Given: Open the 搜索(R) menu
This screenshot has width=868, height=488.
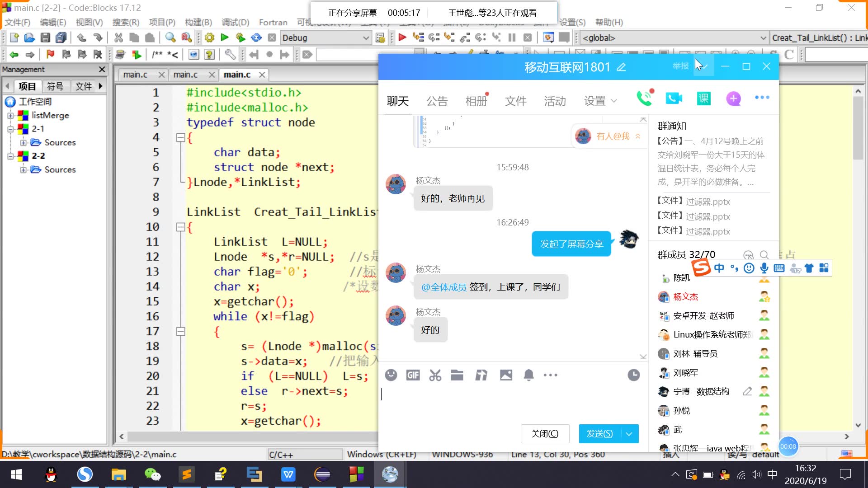Looking at the screenshot, I should point(126,22).
